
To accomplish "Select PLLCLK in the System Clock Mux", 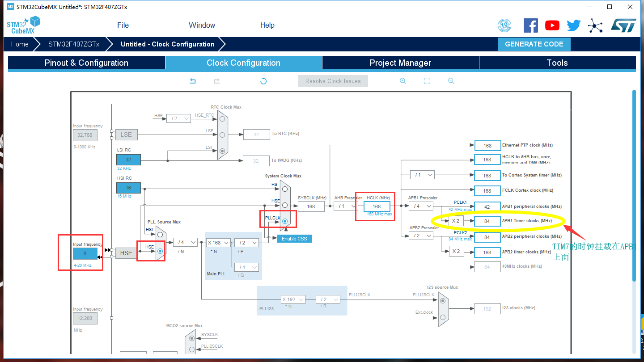I will tap(284, 221).
